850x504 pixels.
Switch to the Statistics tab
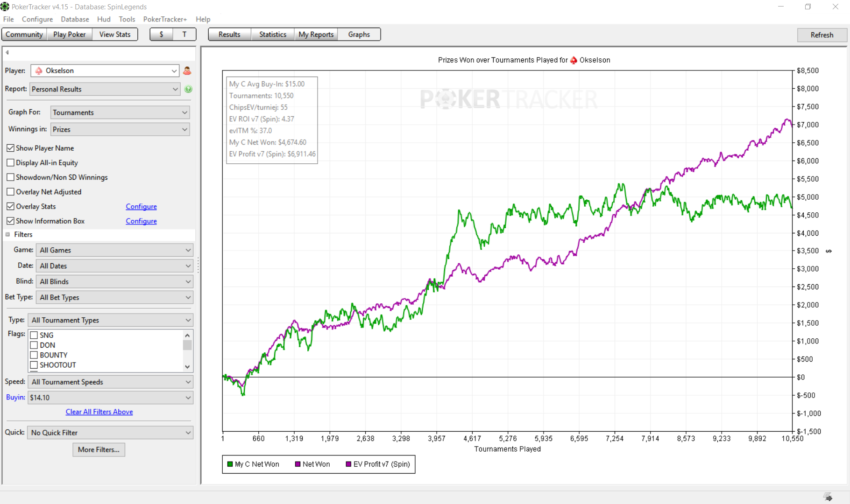[x=273, y=35]
